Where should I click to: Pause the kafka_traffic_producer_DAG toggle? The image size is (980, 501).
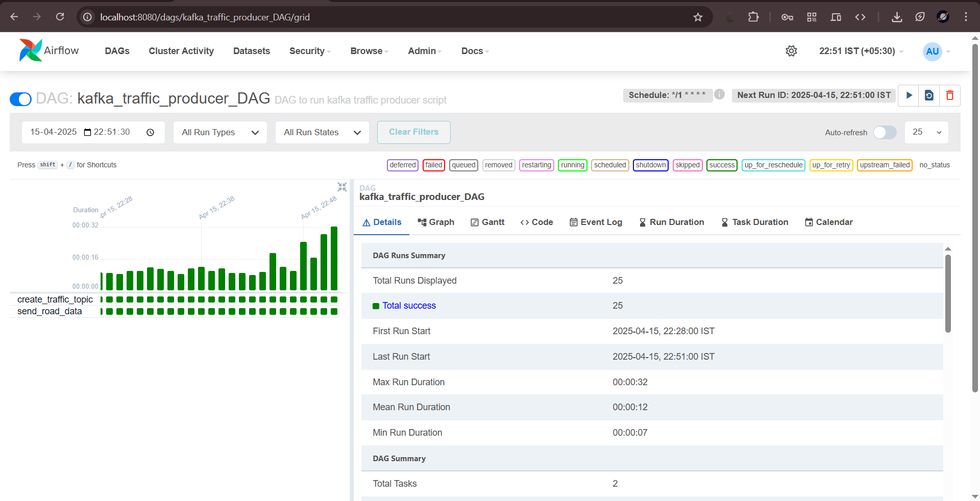click(20, 98)
